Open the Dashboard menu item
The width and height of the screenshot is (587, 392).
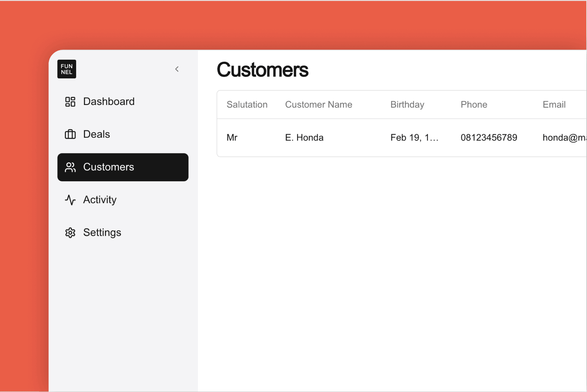click(x=109, y=102)
